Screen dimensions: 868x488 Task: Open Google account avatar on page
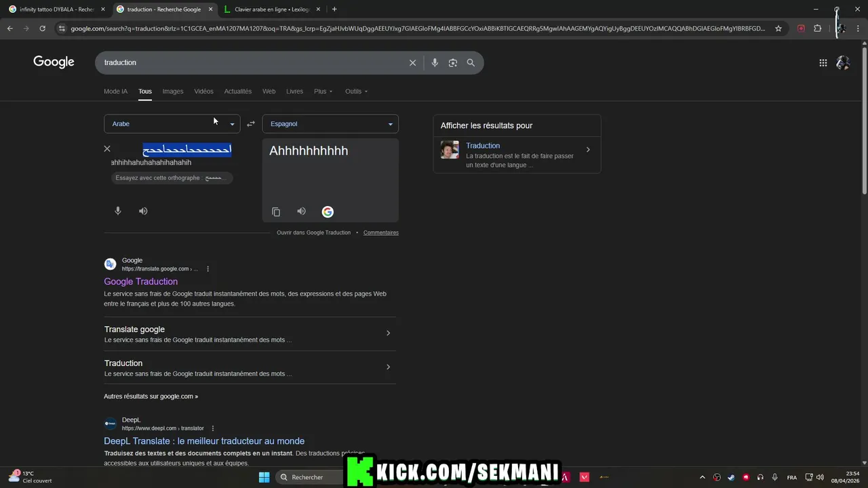pyautogui.click(x=843, y=62)
